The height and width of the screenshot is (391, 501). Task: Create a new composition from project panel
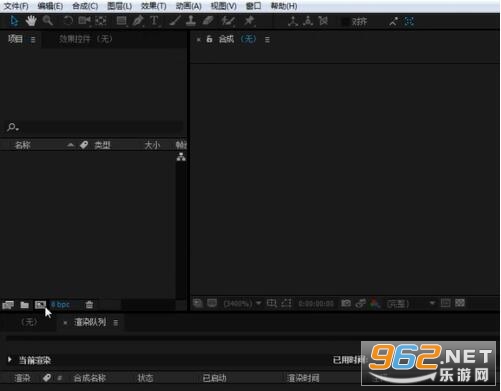tap(40, 304)
